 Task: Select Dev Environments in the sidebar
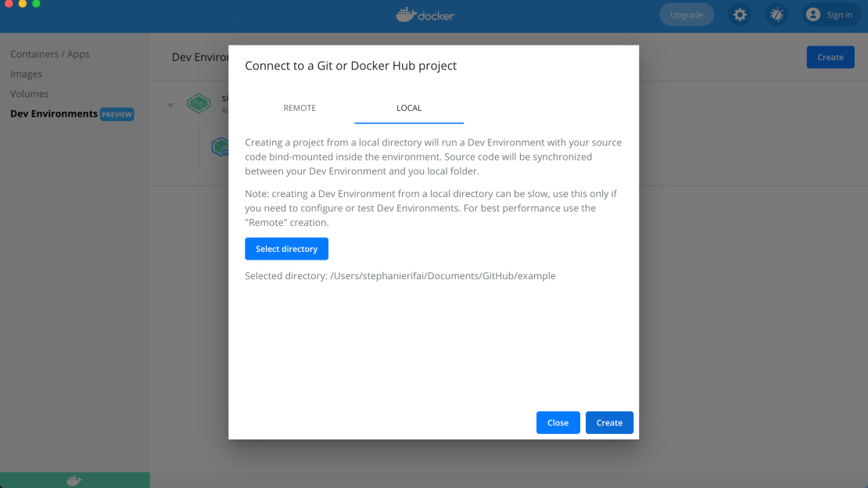click(54, 113)
